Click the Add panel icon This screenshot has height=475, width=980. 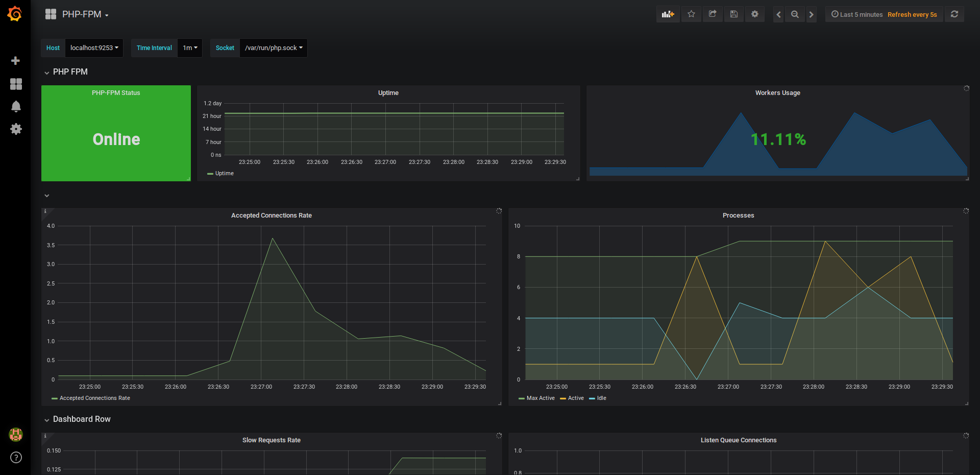(668, 14)
